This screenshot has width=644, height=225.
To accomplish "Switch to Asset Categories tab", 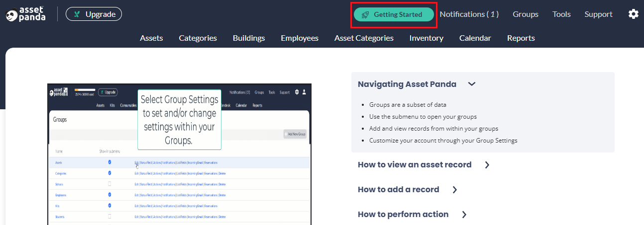I will coord(364,38).
